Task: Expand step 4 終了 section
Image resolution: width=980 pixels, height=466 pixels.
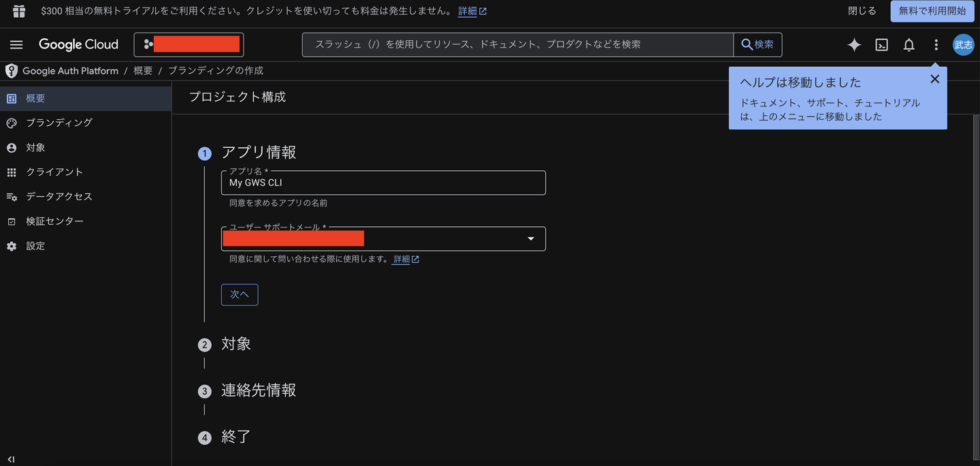Action: coord(236,437)
